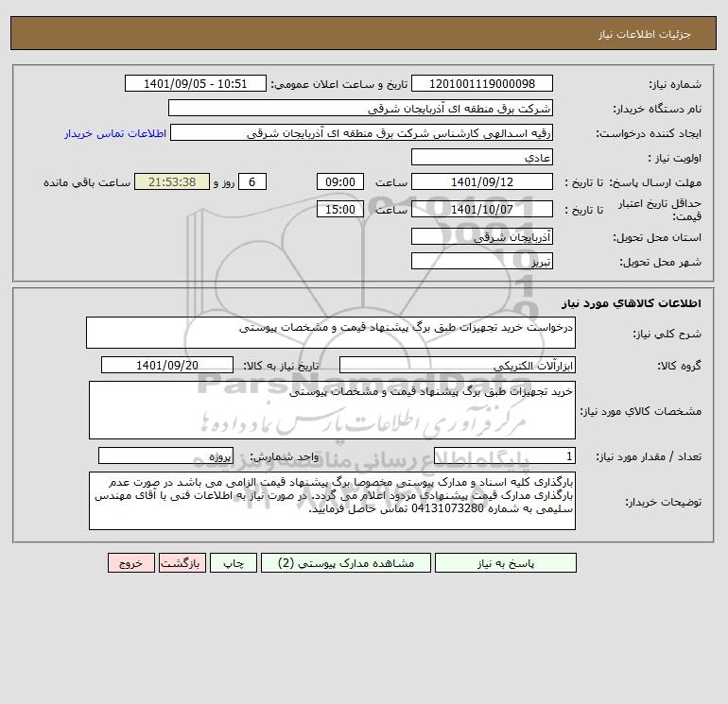Click request creator field 'رقیه اسدالهی'
Image resolution: width=728 pixels, height=704 pixels.
click(362, 132)
